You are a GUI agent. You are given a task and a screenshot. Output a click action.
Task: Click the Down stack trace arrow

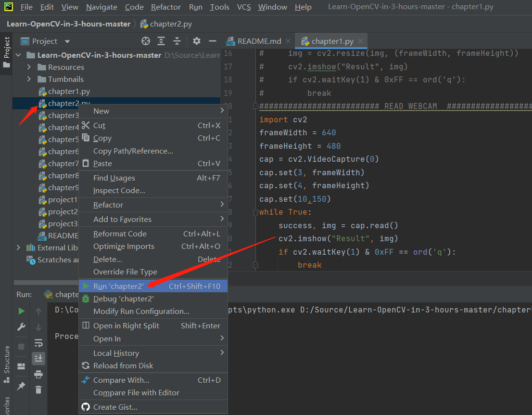click(x=38, y=327)
